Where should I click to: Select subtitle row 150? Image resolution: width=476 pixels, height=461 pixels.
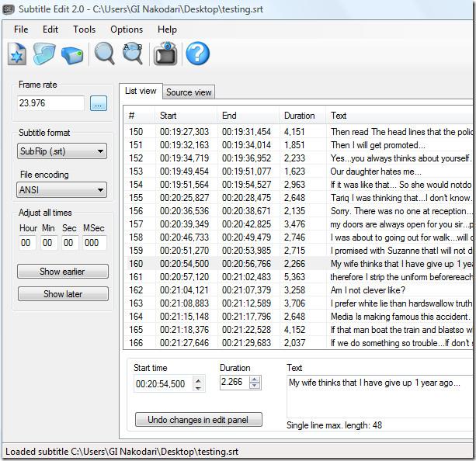click(298, 132)
